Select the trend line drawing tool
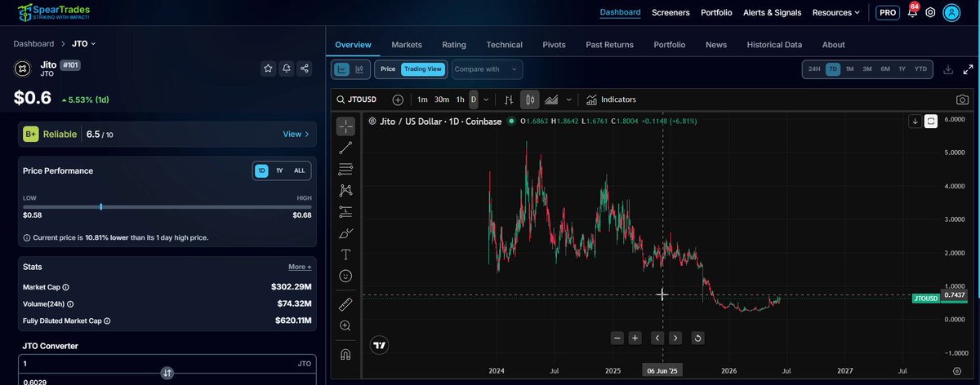980x385 pixels. (345, 148)
